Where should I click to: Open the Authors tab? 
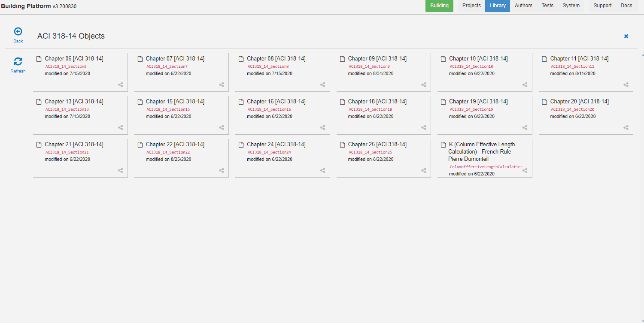coord(523,6)
